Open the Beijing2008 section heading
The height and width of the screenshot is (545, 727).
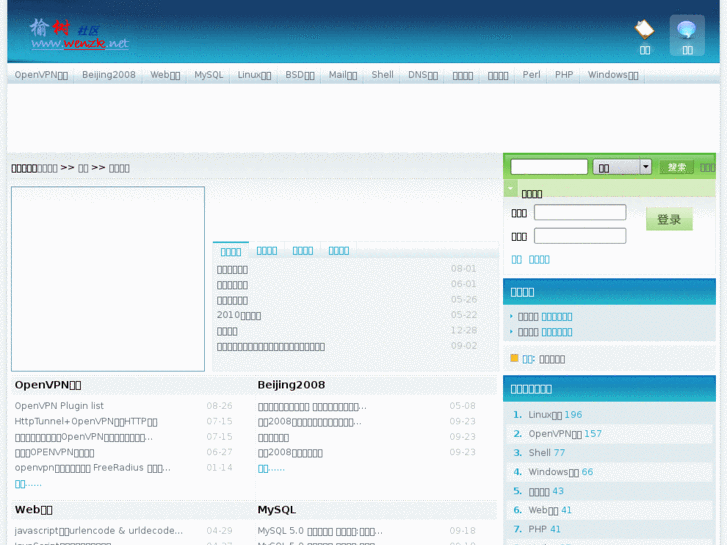(x=291, y=385)
